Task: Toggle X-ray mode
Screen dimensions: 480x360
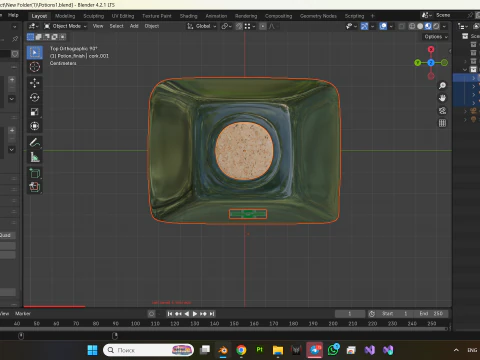Action: tap(402, 26)
